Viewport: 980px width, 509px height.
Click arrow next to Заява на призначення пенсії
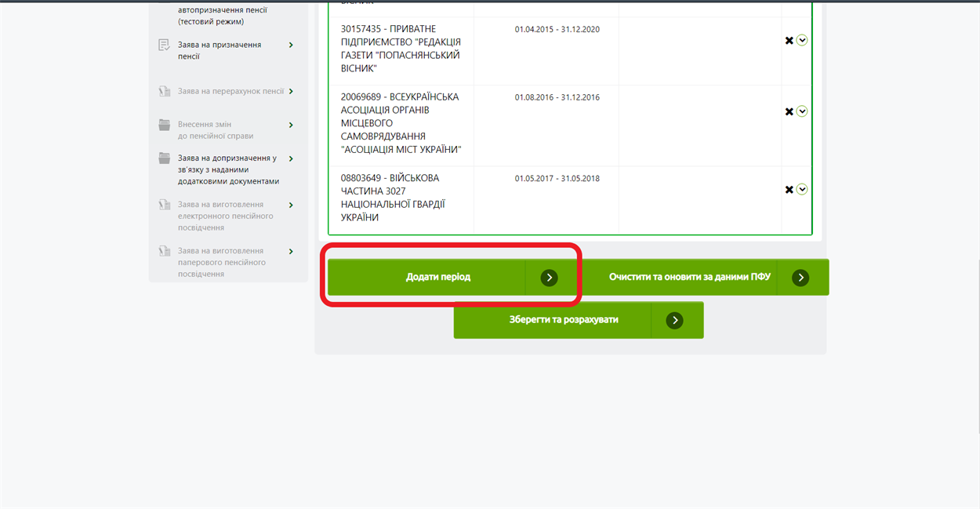[291, 45]
